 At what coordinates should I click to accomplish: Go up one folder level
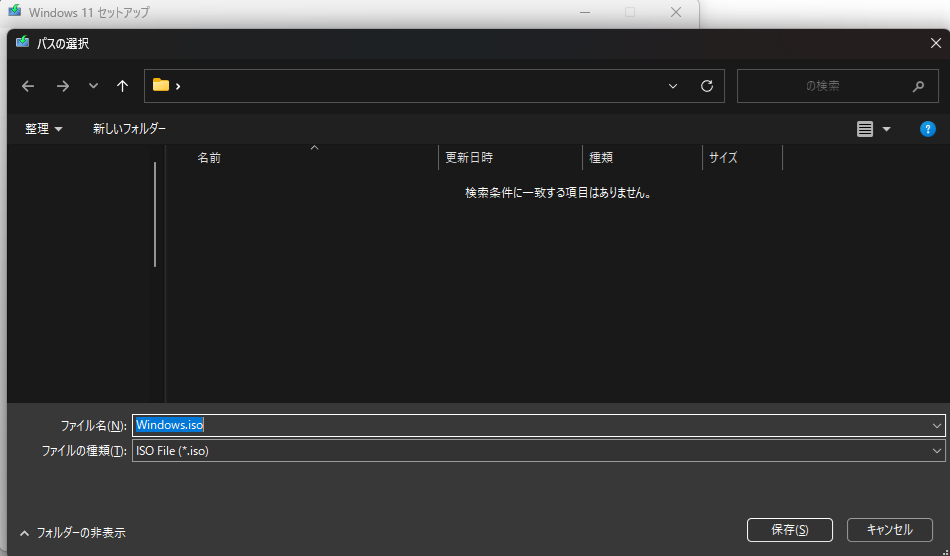(122, 86)
